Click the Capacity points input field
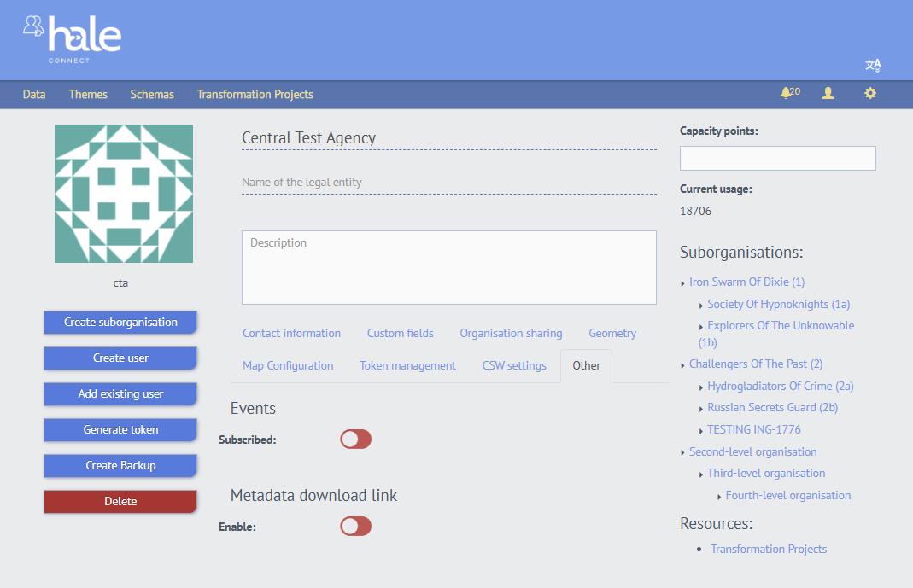Image resolution: width=913 pixels, height=588 pixels. click(777, 159)
